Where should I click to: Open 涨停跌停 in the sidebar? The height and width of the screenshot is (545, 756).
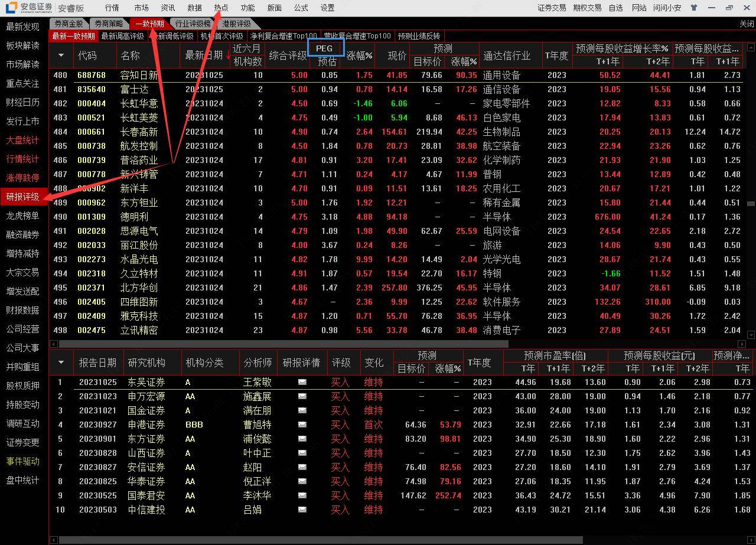click(23, 178)
